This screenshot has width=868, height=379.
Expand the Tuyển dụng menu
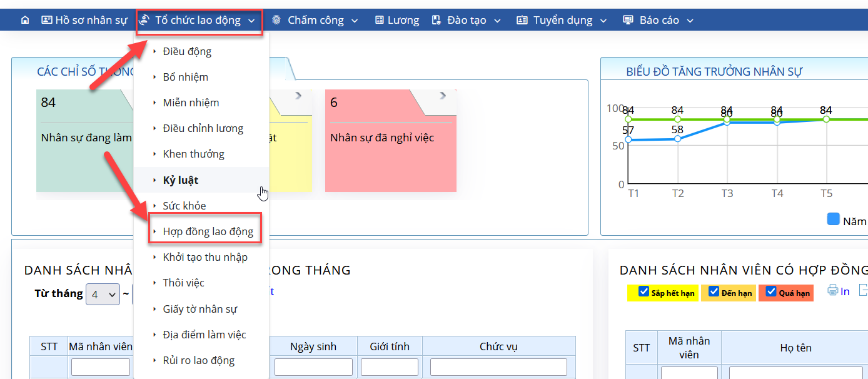[x=562, y=20]
